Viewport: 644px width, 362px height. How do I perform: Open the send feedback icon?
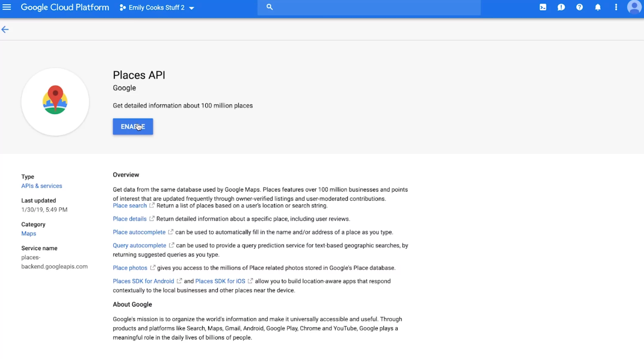561,8
